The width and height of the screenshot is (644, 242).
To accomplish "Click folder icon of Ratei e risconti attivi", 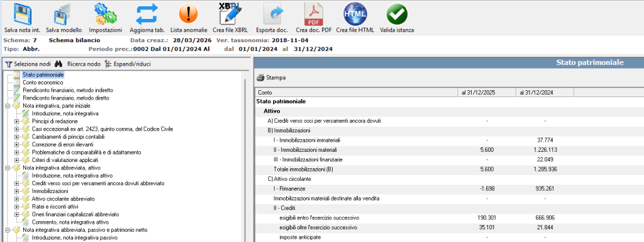I will pos(25,207).
